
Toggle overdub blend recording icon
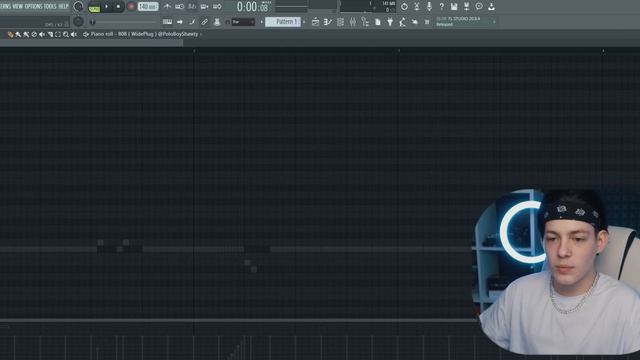click(204, 7)
